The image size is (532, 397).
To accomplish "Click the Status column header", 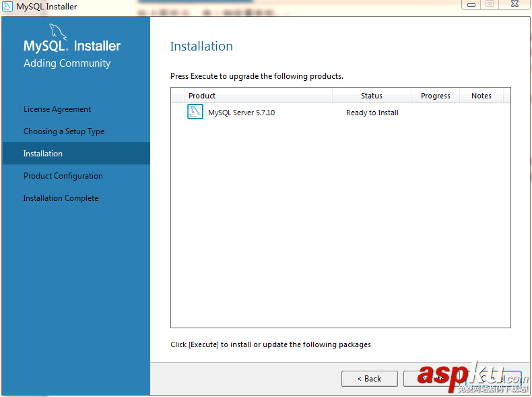I will coord(372,96).
